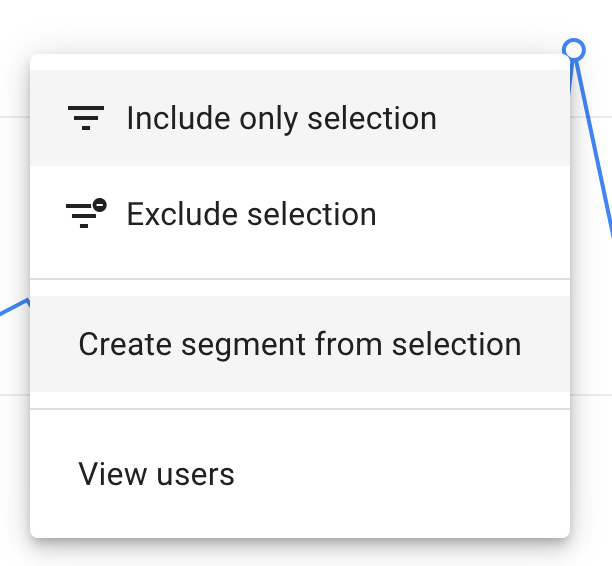
Task: Click the "Exclude selection" text label
Action: click(x=251, y=214)
